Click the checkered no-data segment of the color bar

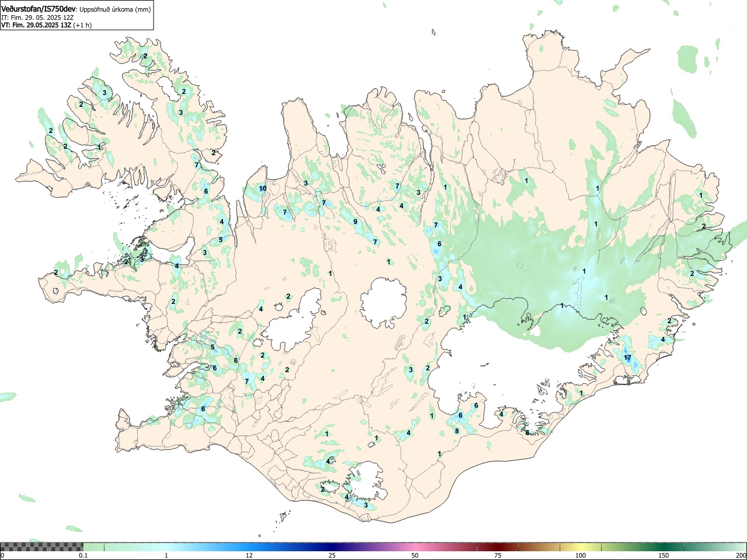point(41,547)
